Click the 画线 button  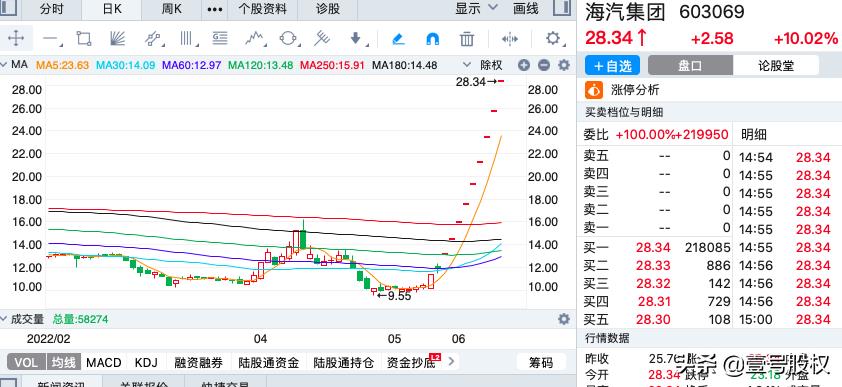click(526, 9)
